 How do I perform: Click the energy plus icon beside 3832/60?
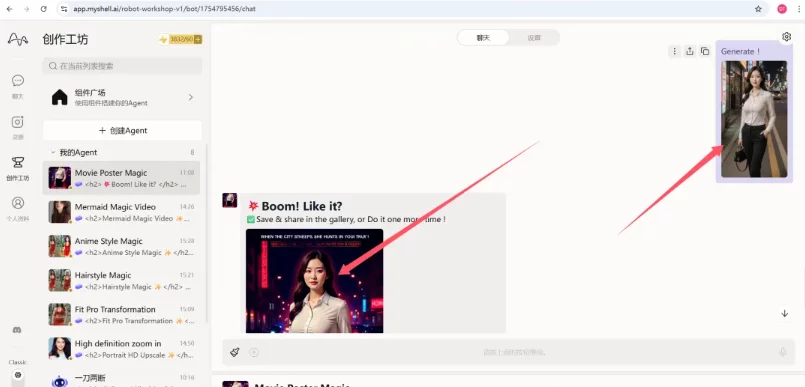pyautogui.click(x=198, y=40)
